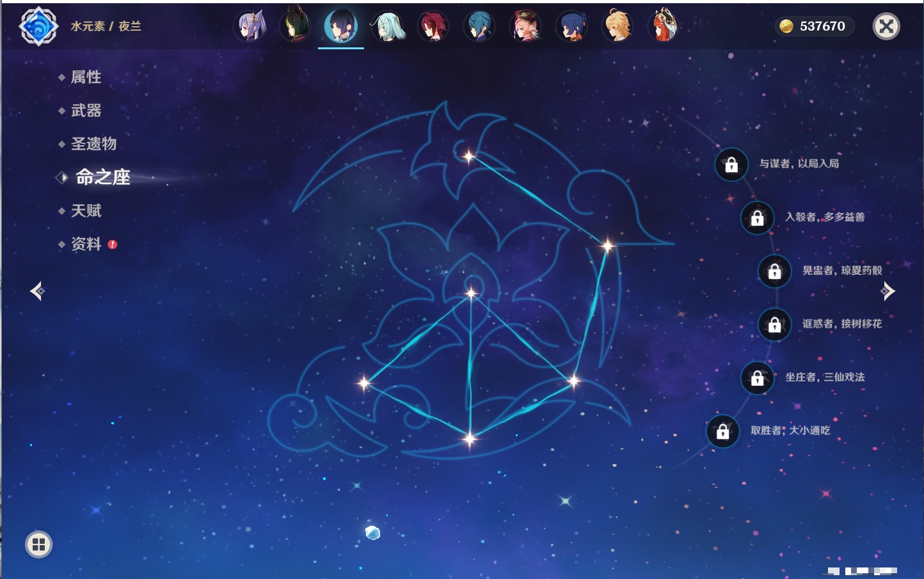Click the lock icon for 入彀者，多多益善
The height and width of the screenshot is (579, 924).
click(757, 218)
